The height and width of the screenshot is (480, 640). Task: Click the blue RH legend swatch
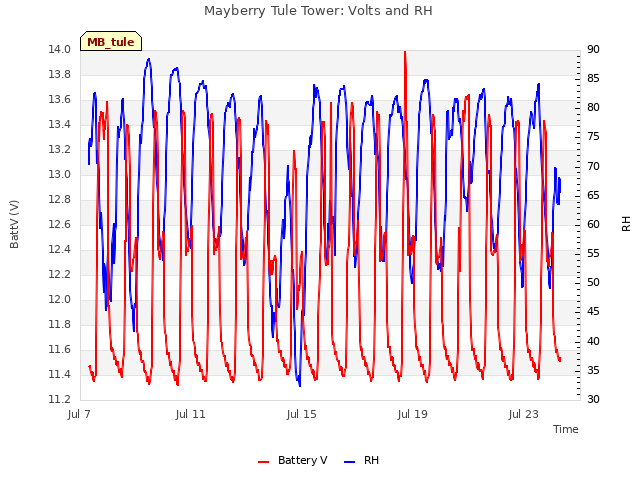click(x=349, y=462)
